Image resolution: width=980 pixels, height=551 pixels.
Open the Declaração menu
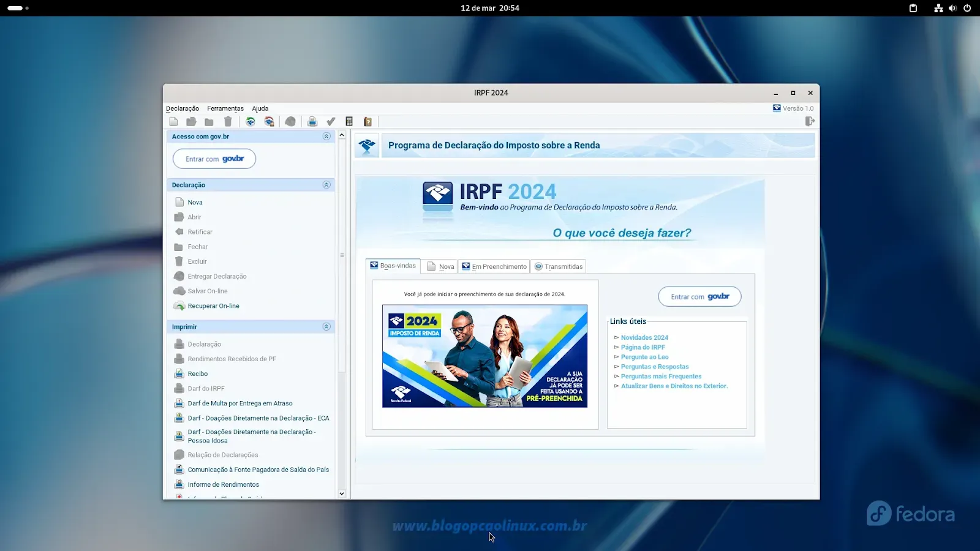[x=183, y=108]
